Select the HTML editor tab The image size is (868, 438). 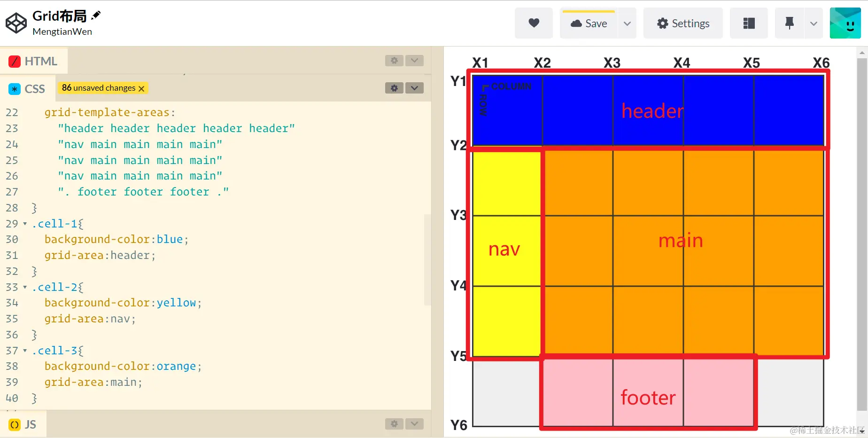point(34,61)
